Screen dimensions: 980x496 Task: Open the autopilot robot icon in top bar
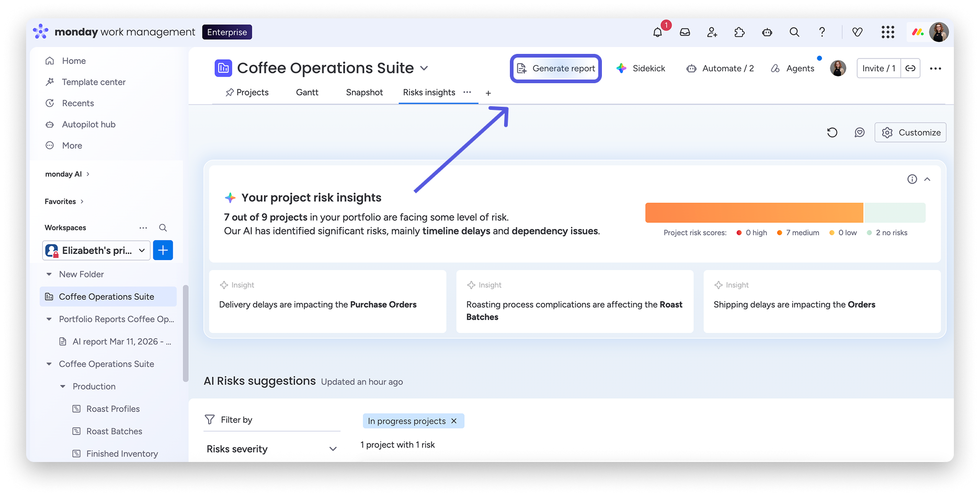(767, 32)
